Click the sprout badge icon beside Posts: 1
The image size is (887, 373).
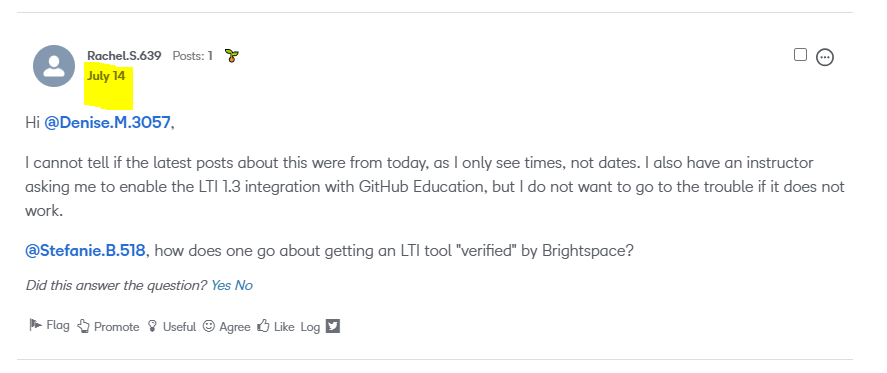[231, 56]
